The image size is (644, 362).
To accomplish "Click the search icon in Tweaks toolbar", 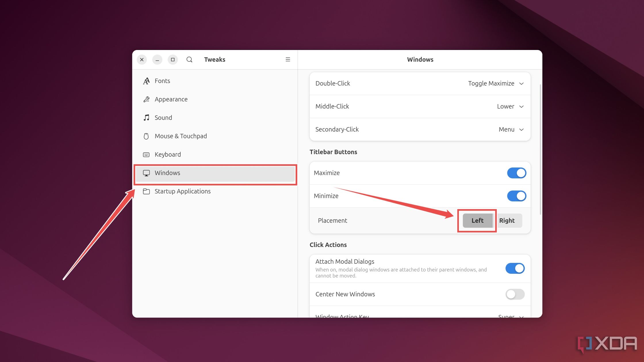I will tap(189, 59).
